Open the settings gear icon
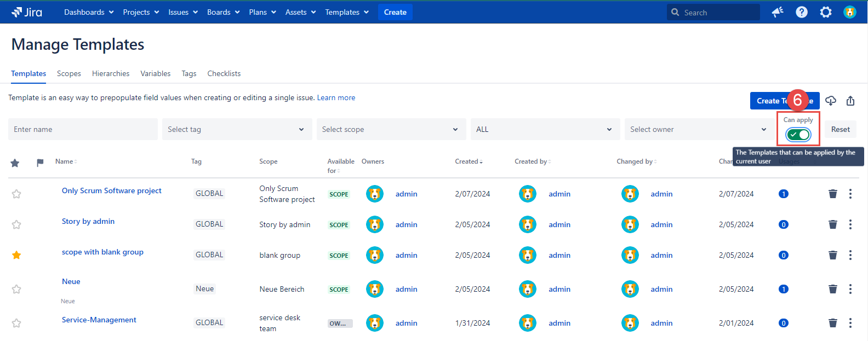Viewport: 868px width, 341px height. pyautogui.click(x=826, y=12)
